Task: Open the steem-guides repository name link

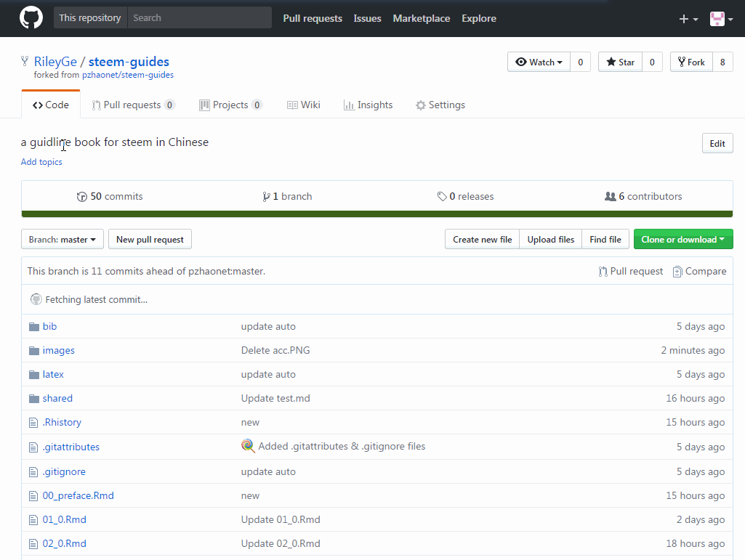Action: click(129, 62)
